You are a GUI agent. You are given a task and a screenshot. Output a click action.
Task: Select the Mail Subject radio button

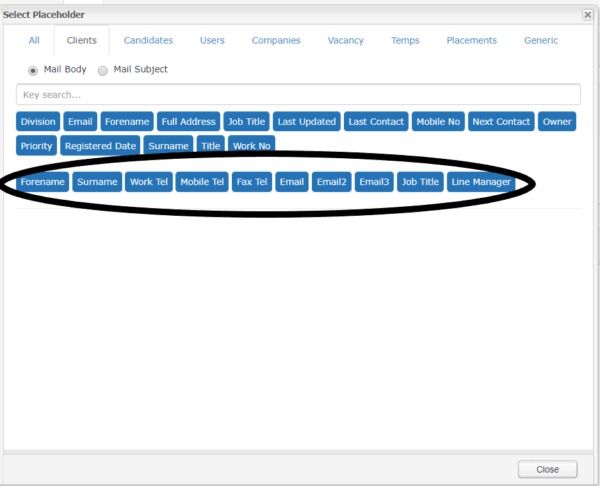(x=102, y=70)
